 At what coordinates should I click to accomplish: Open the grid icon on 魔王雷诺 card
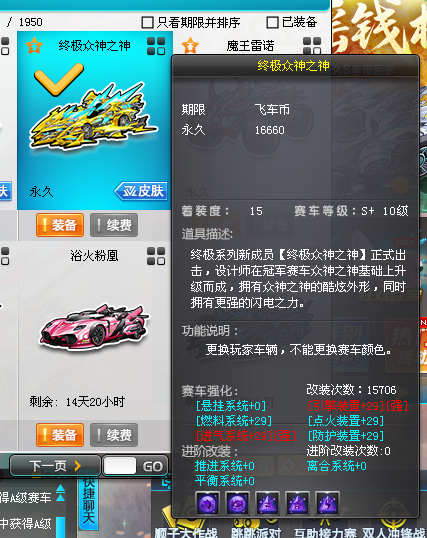pyautogui.click(x=312, y=46)
